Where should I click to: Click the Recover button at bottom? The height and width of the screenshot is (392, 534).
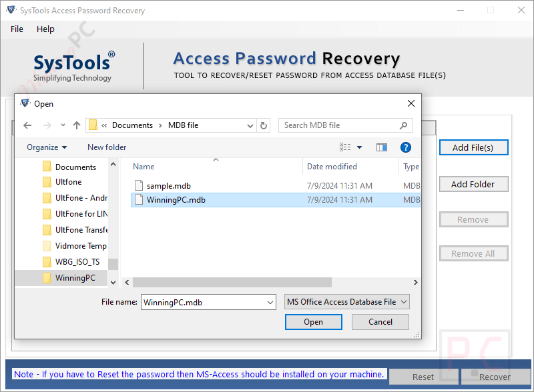495,377
